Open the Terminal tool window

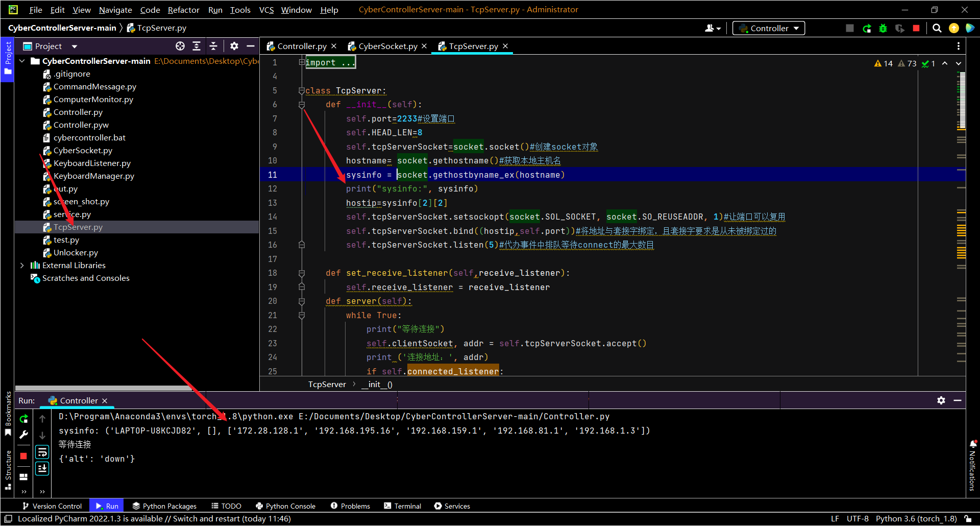point(402,506)
